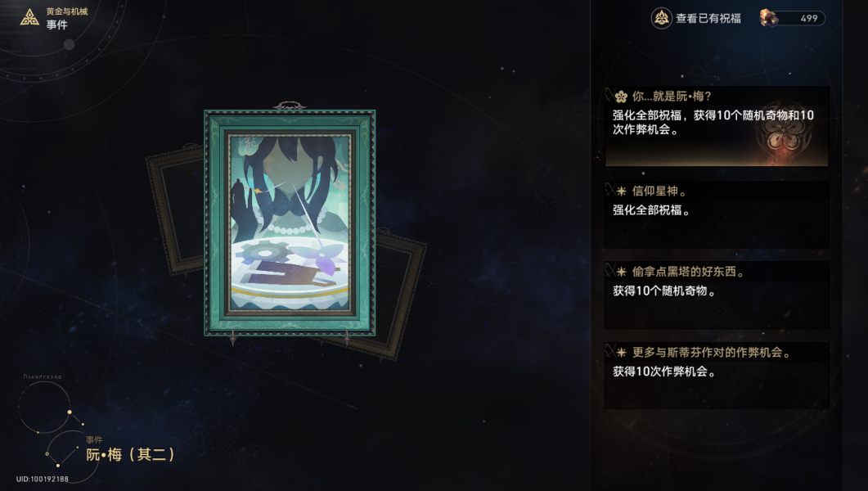The width and height of the screenshot is (868, 491).
Task: Click the Ruan Mei portrait card
Action: 290,223
